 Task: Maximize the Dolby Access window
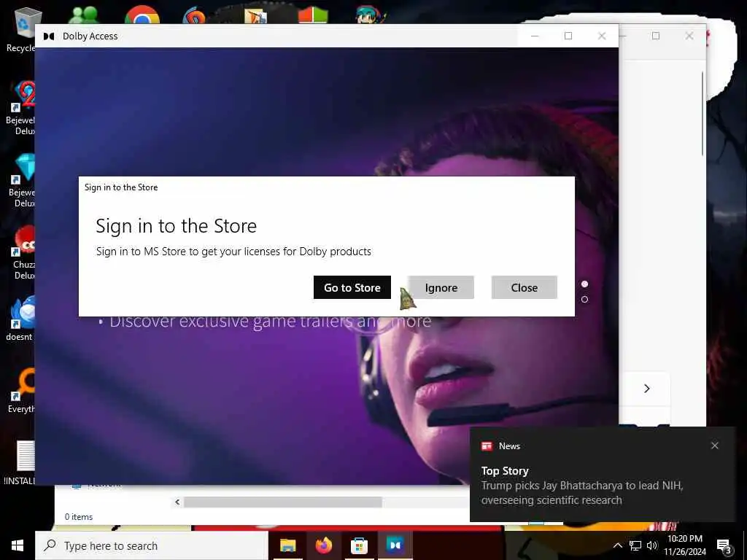[x=568, y=36]
